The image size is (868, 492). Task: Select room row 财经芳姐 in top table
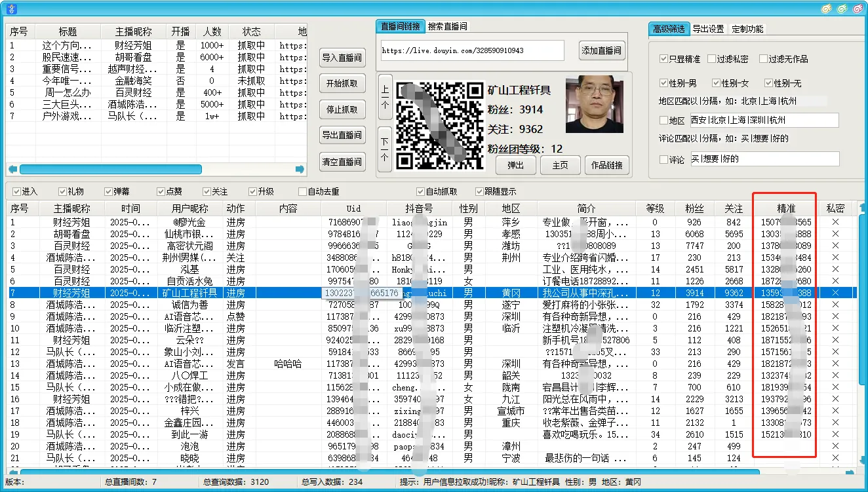click(156, 45)
